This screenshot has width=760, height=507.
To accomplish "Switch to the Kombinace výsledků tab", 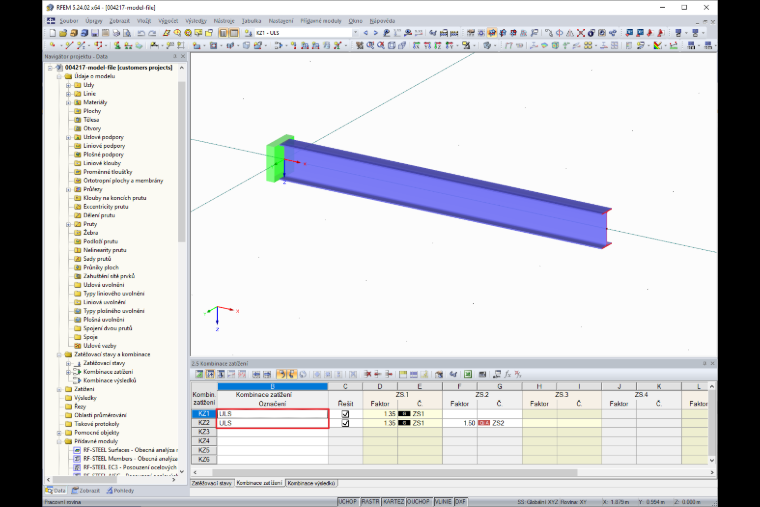I will click(311, 483).
